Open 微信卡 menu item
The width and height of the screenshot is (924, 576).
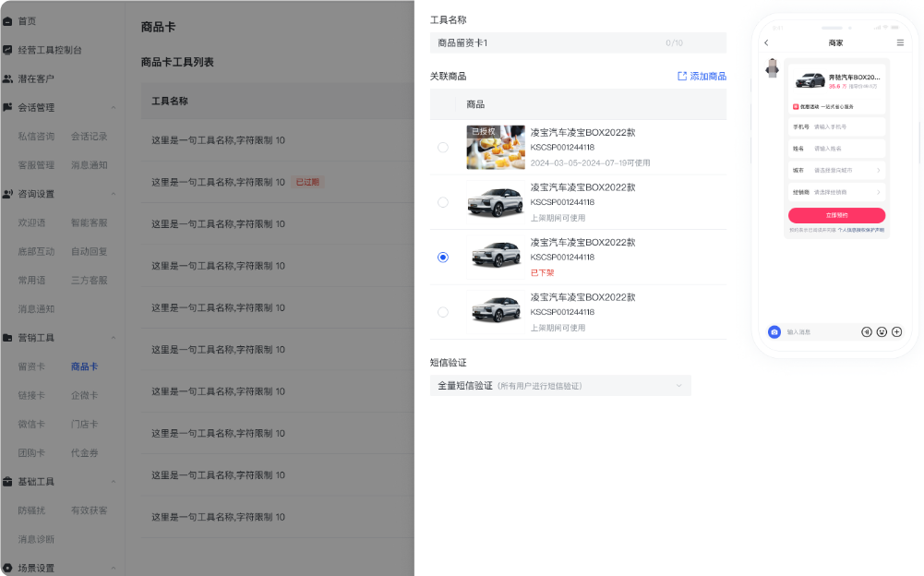click(x=31, y=425)
